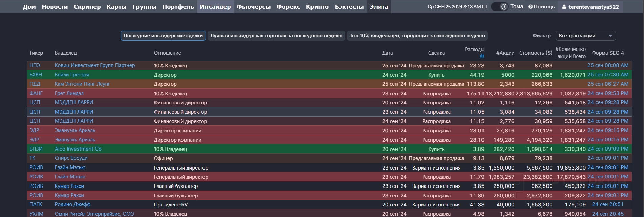Select the Инсайдер menu tab
The image size is (644, 217).
click(x=215, y=7)
